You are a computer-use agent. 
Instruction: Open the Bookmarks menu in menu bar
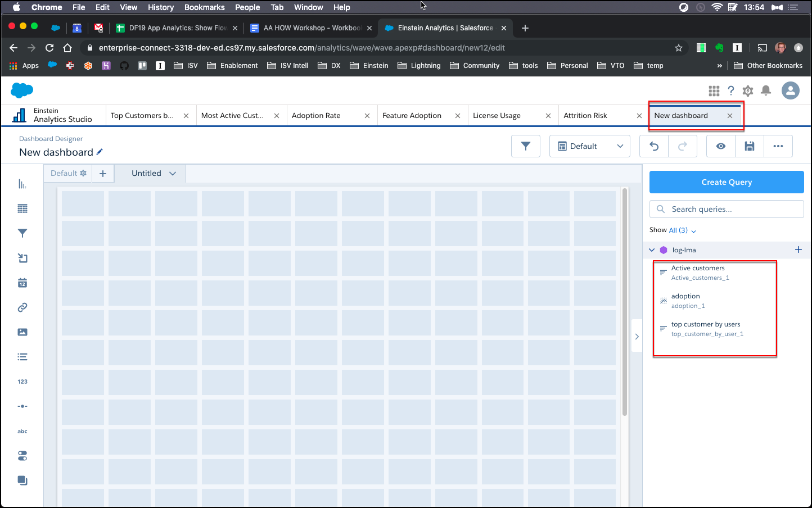click(205, 7)
